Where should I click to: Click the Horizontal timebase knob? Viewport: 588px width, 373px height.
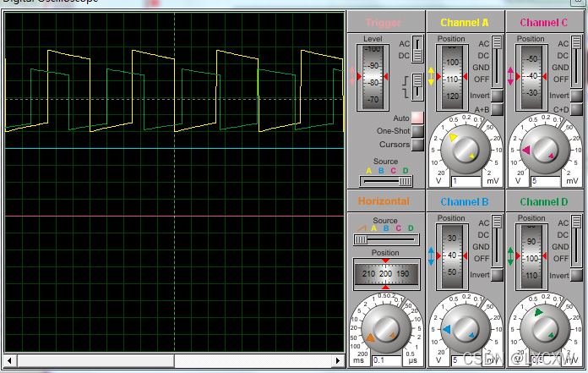386,328
